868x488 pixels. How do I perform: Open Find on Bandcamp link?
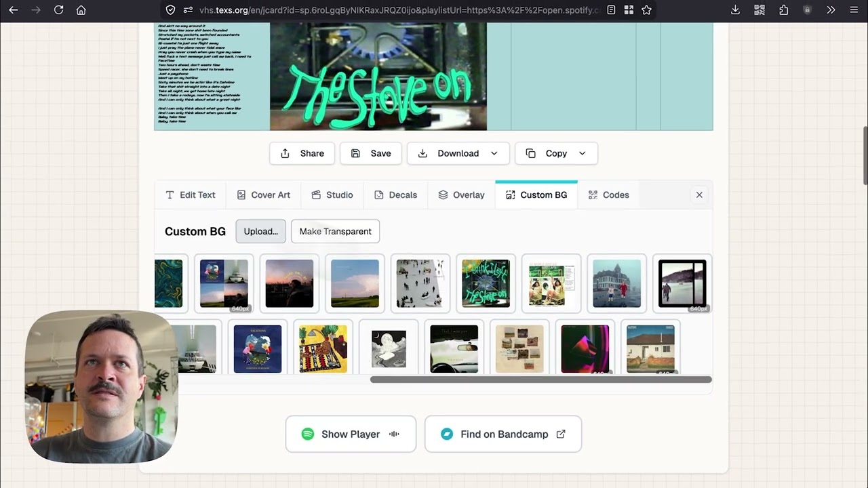[502, 434]
